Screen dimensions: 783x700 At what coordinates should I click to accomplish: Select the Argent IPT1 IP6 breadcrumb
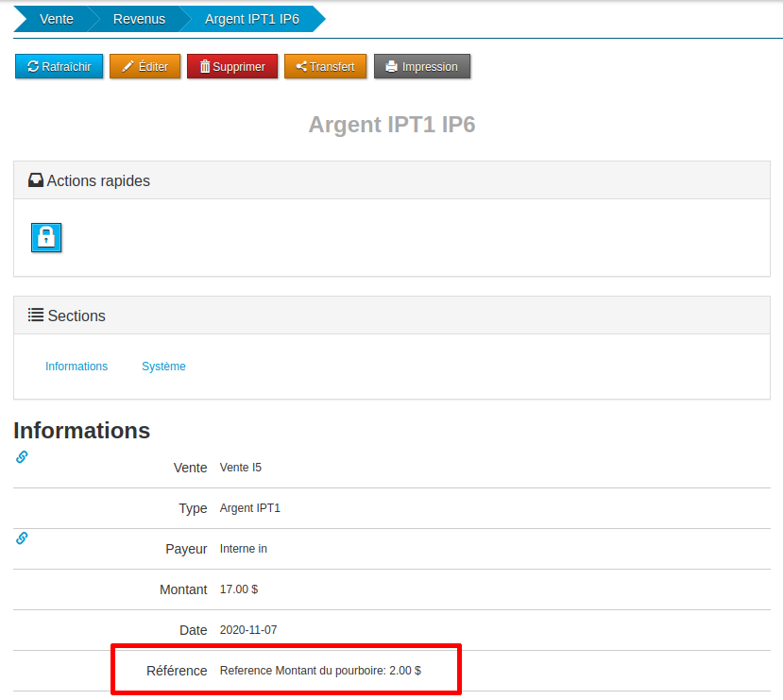tap(251, 19)
